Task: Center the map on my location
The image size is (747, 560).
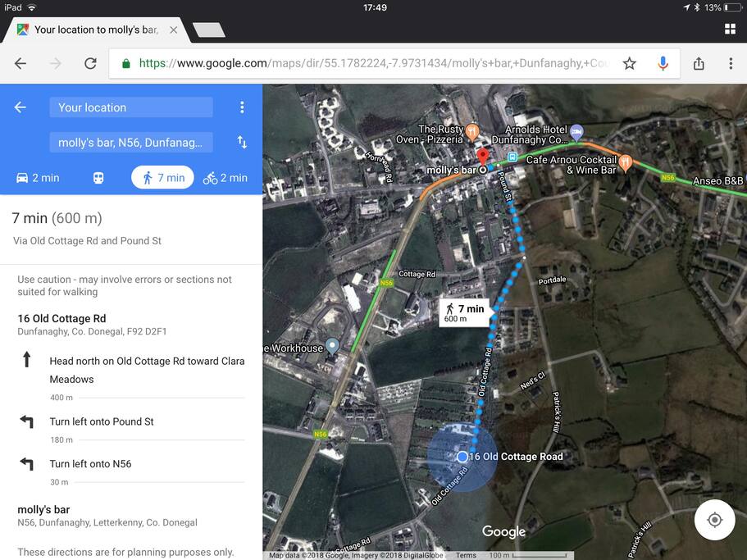Action: click(714, 520)
